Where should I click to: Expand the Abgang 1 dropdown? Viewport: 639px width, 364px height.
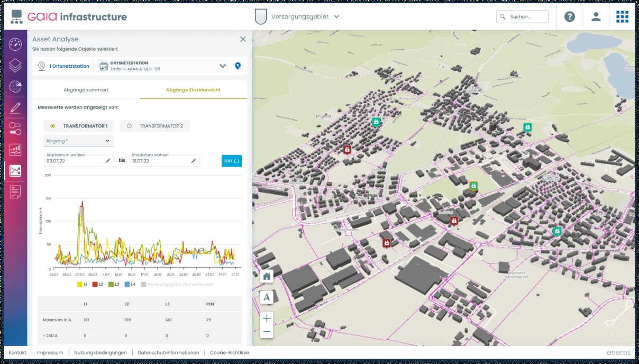point(78,141)
